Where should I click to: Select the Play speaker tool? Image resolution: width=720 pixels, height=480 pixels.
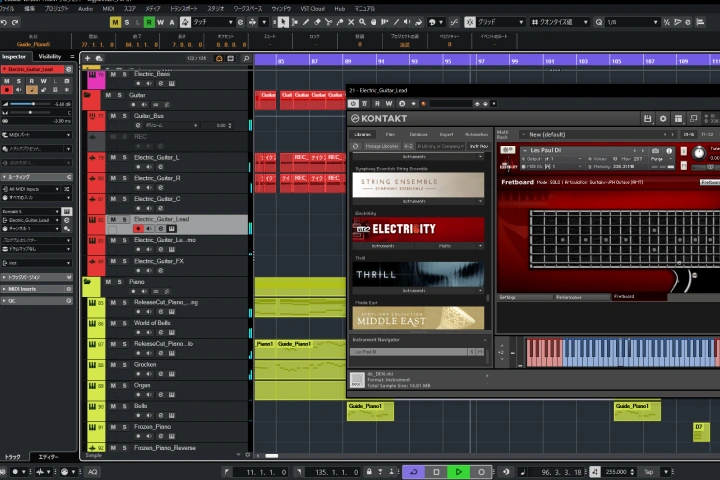(407, 22)
